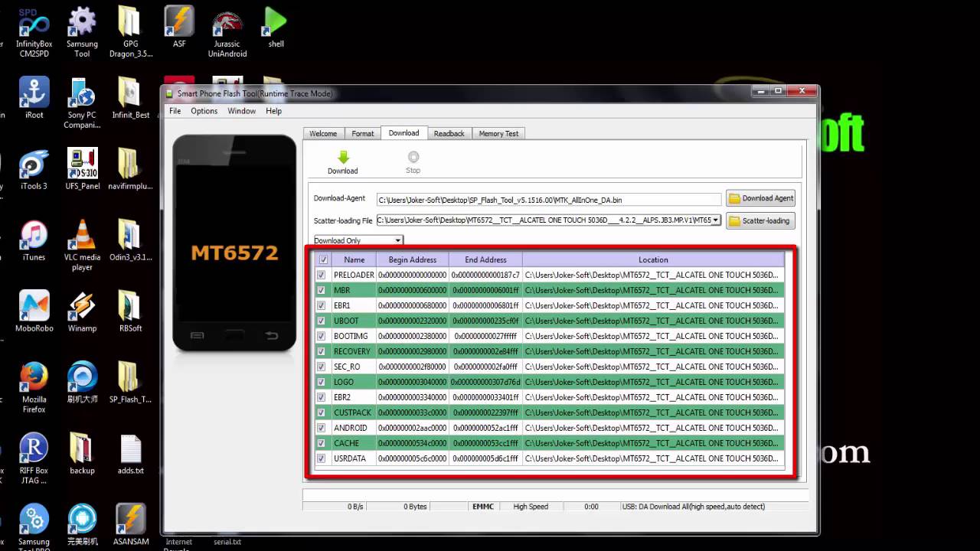
Task: Launch Jurassic UniAndroid shortcut
Action: (227, 34)
